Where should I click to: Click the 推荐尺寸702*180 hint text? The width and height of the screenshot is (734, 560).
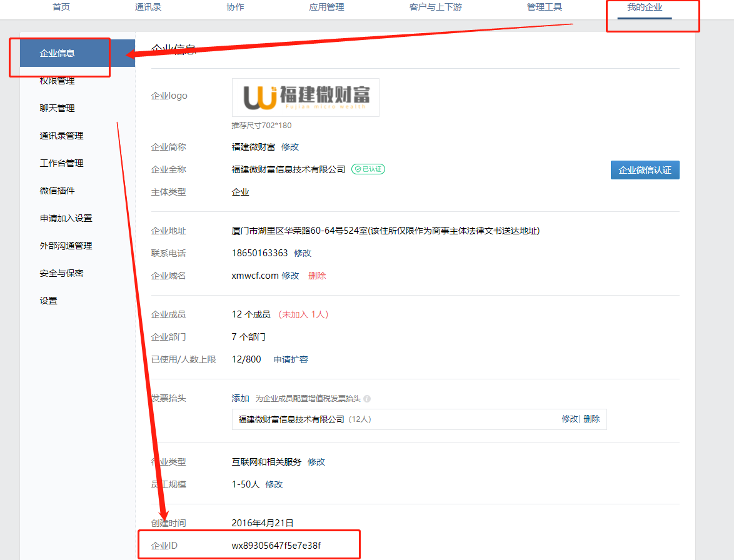(x=261, y=126)
